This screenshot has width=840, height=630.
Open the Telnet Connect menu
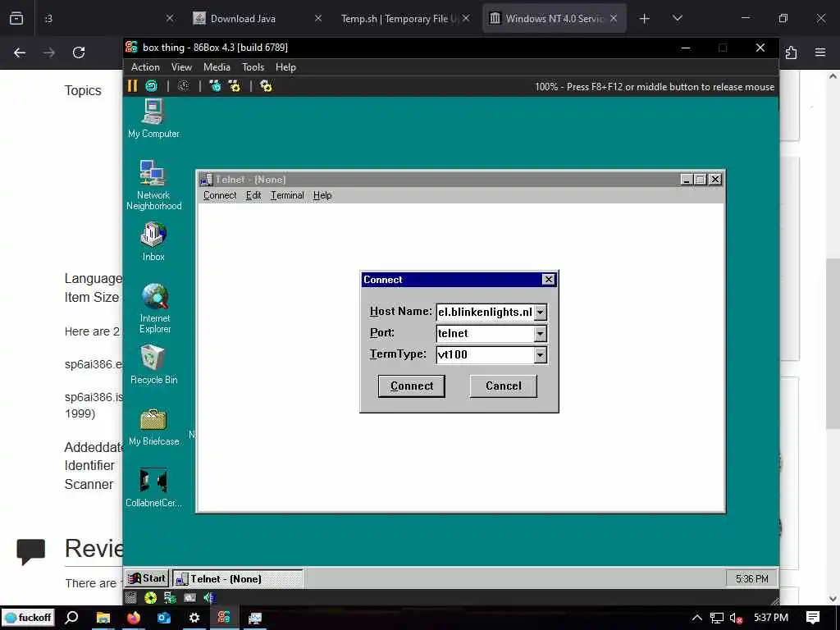[x=220, y=195]
